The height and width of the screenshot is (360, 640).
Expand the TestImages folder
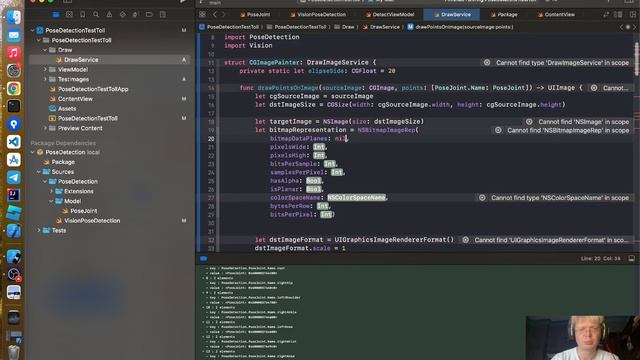45,79
